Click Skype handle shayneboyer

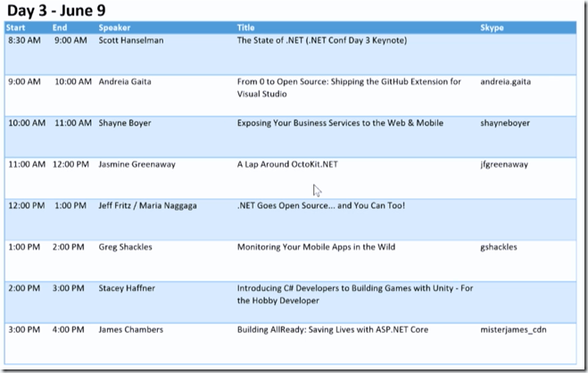(505, 123)
